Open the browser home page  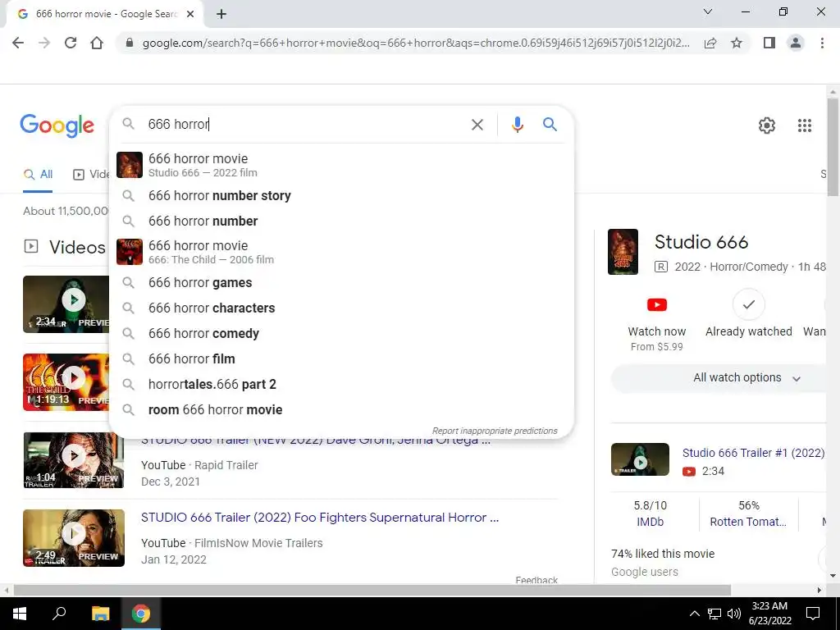tap(97, 43)
